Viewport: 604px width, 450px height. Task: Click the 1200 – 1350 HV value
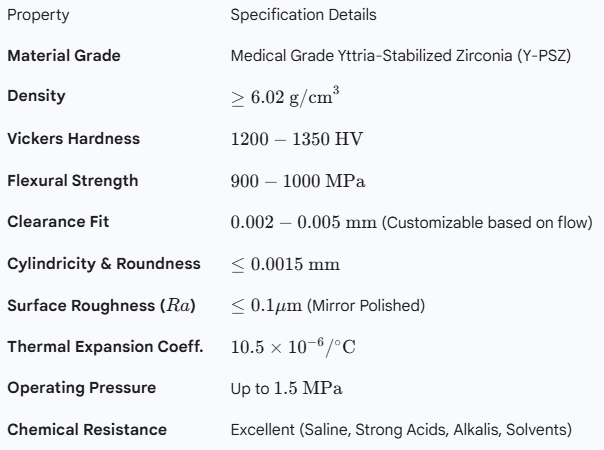pos(278,138)
